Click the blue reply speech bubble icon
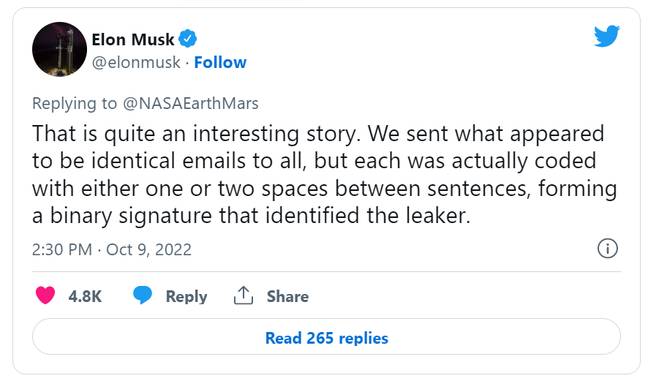Screen dimensions: 648x381 click(143, 295)
